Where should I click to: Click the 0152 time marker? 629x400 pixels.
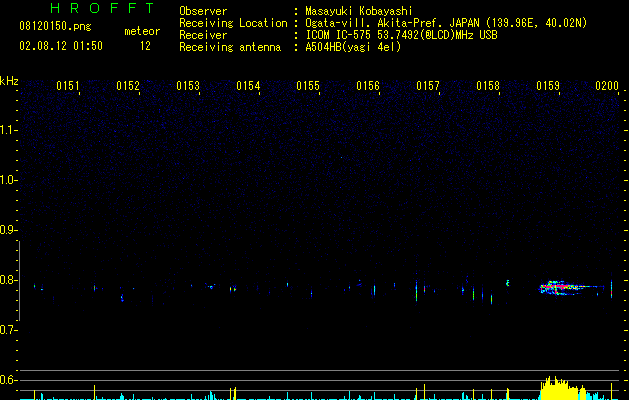128,86
